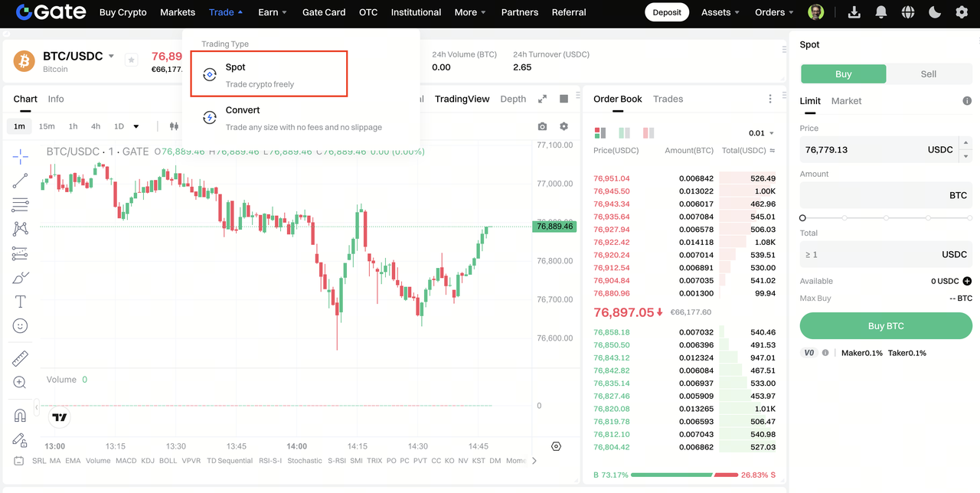Click the download app icon

coord(854,12)
